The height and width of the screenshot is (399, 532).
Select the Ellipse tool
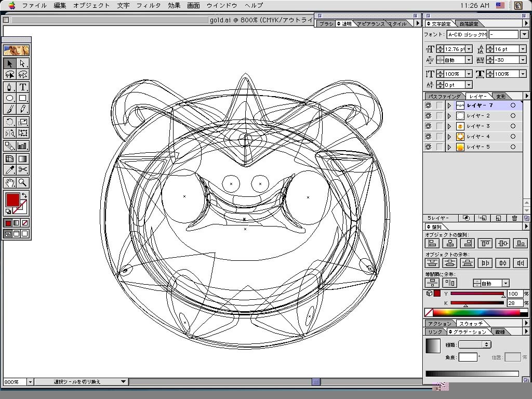coord(10,98)
